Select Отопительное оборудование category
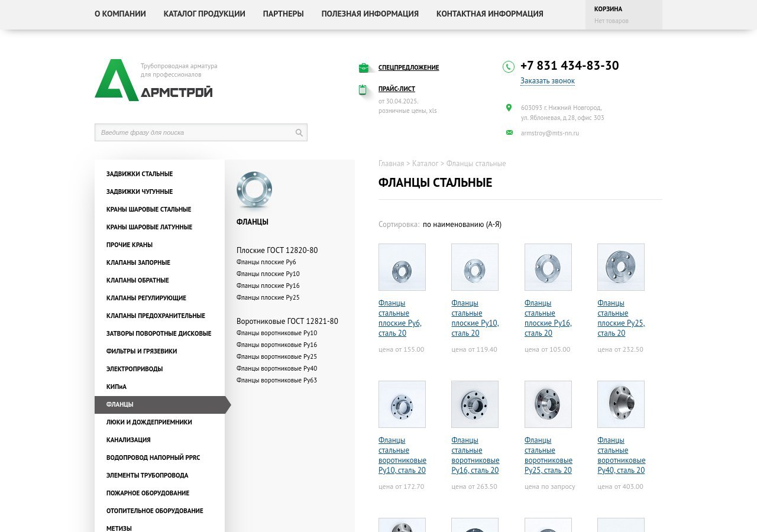Viewport: 757px width, 532px height. point(160,511)
